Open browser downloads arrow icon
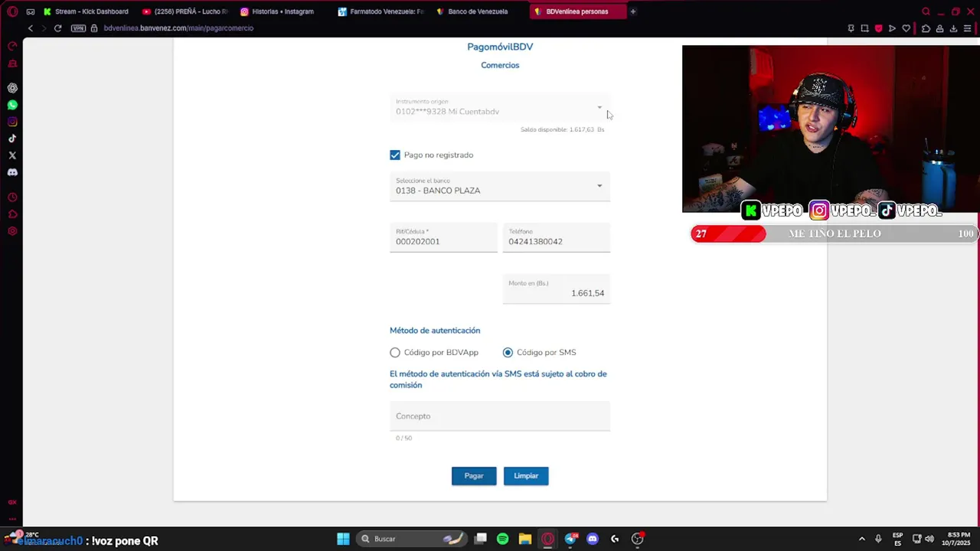The height and width of the screenshot is (551, 980). coord(953,28)
